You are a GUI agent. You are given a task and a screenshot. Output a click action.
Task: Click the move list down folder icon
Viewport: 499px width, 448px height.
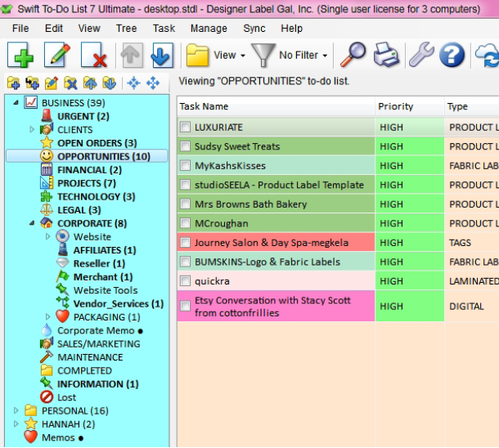tap(109, 83)
